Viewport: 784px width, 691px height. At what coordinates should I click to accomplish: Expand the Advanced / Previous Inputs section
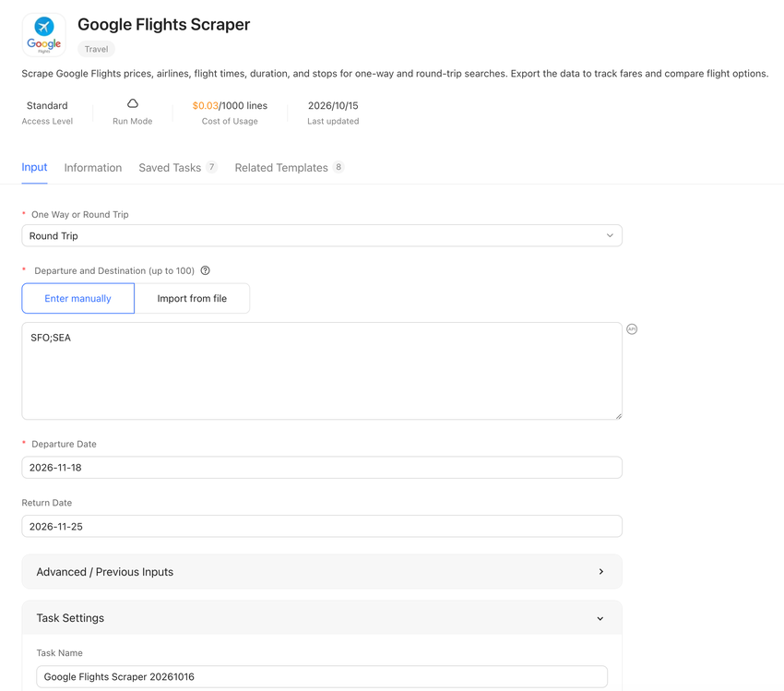322,571
